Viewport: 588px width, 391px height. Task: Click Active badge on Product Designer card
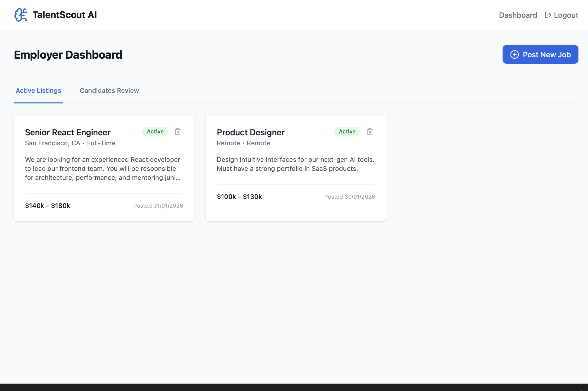(x=347, y=132)
